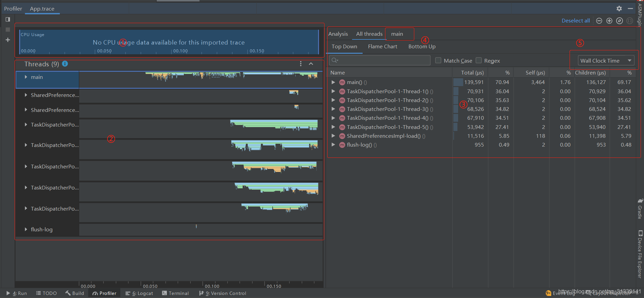Select the Profiler bottom tool button
This screenshot has height=298, width=644.
tap(104, 293)
